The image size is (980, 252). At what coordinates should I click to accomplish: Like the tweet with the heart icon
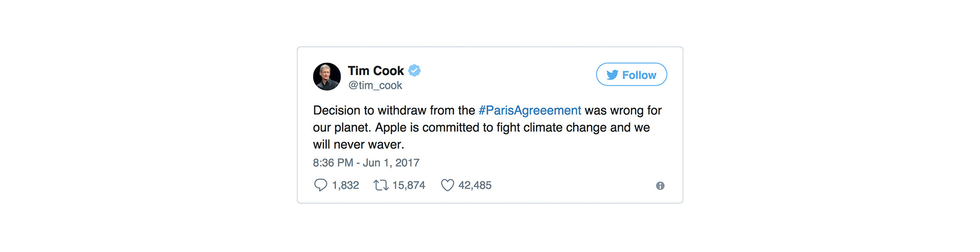click(447, 185)
